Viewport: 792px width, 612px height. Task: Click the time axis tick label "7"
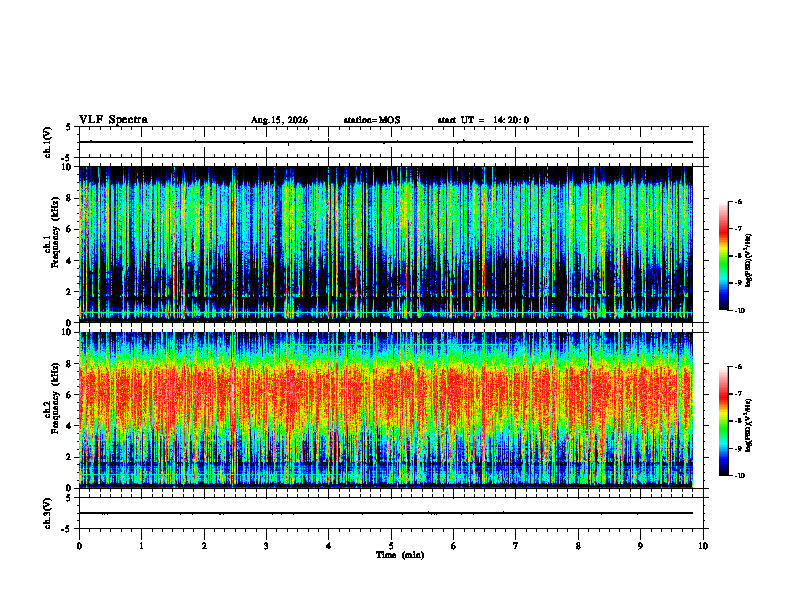point(516,546)
